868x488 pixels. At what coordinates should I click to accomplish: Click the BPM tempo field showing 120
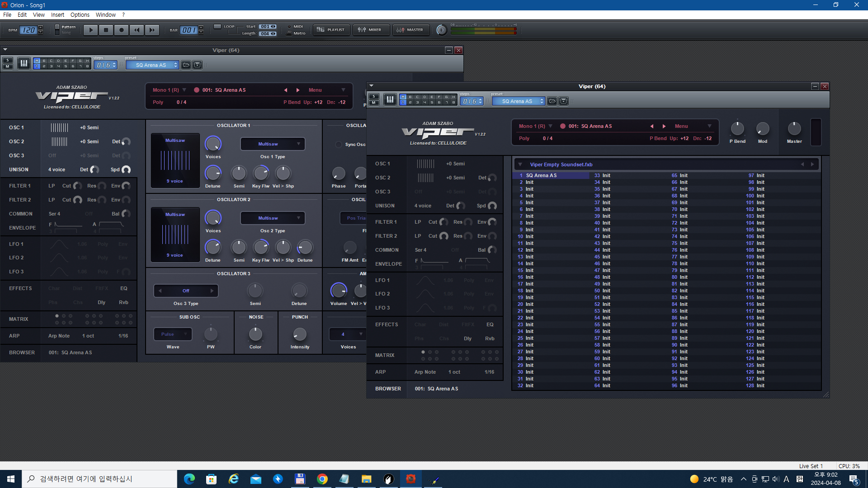[x=29, y=30]
